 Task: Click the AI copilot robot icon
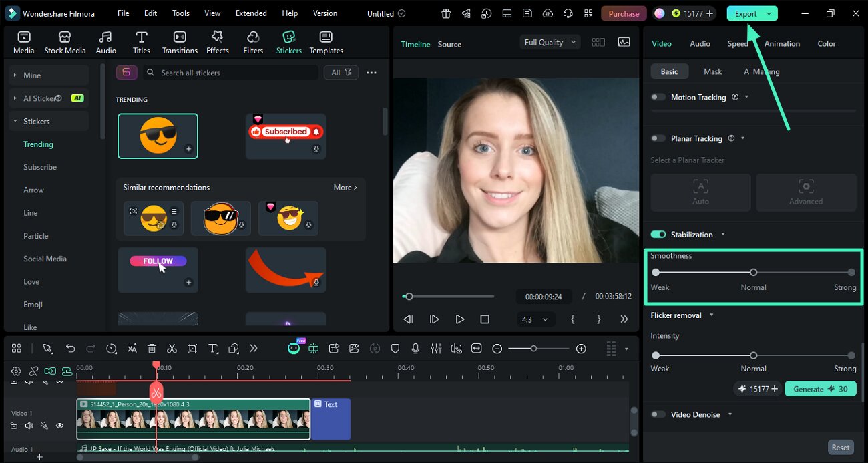pos(294,348)
